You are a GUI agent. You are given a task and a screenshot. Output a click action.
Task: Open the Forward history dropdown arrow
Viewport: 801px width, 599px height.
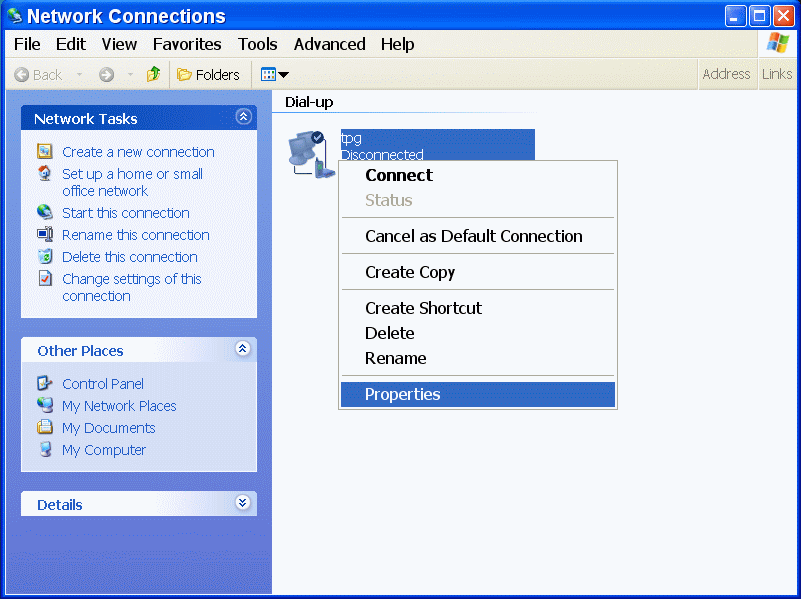(130, 75)
